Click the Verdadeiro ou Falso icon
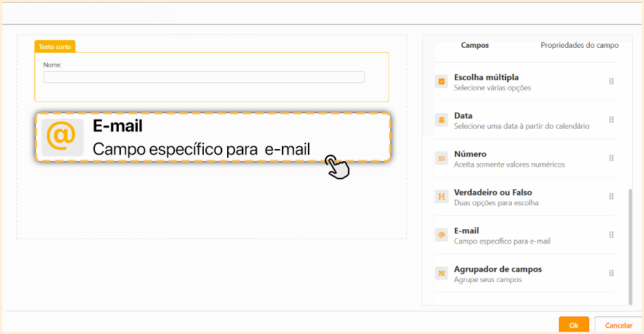The height and width of the screenshot is (334, 644). tap(442, 196)
